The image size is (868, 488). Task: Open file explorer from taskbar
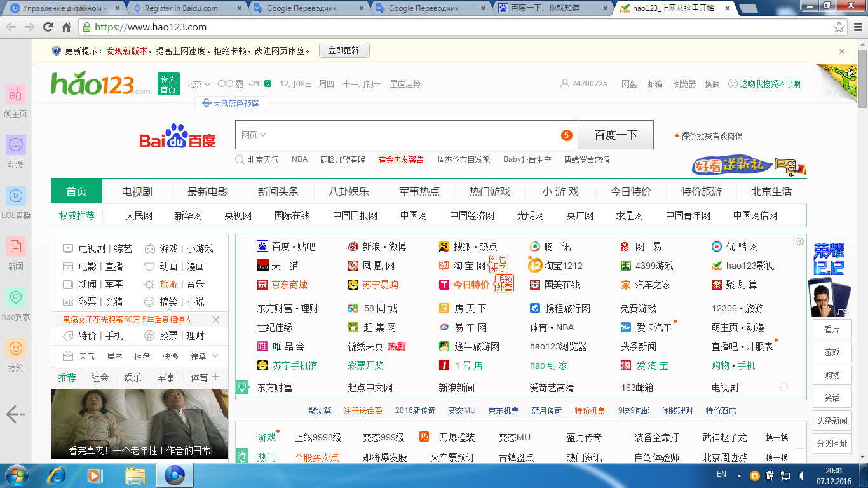coord(135,475)
